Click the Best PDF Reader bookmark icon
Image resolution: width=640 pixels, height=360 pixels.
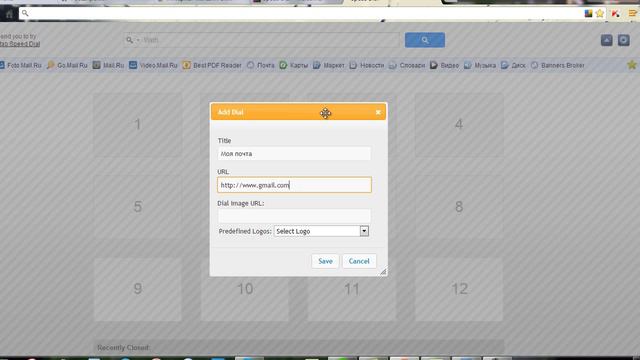pos(187,65)
